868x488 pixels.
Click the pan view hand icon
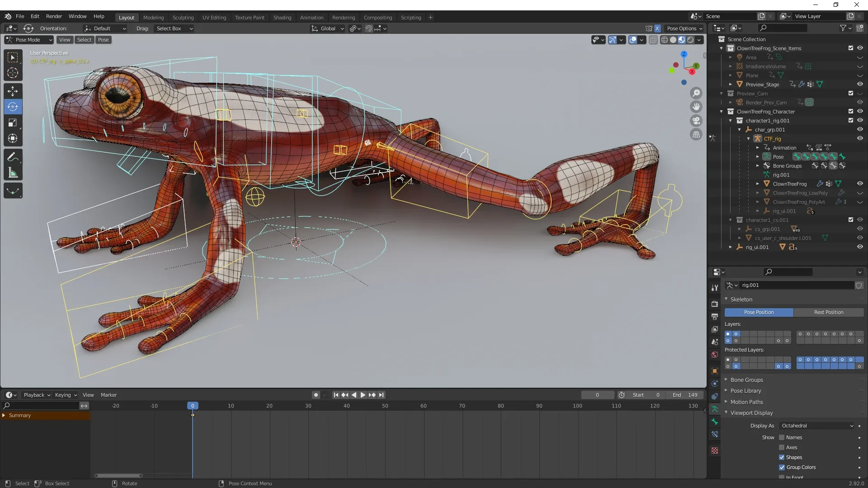click(x=696, y=107)
